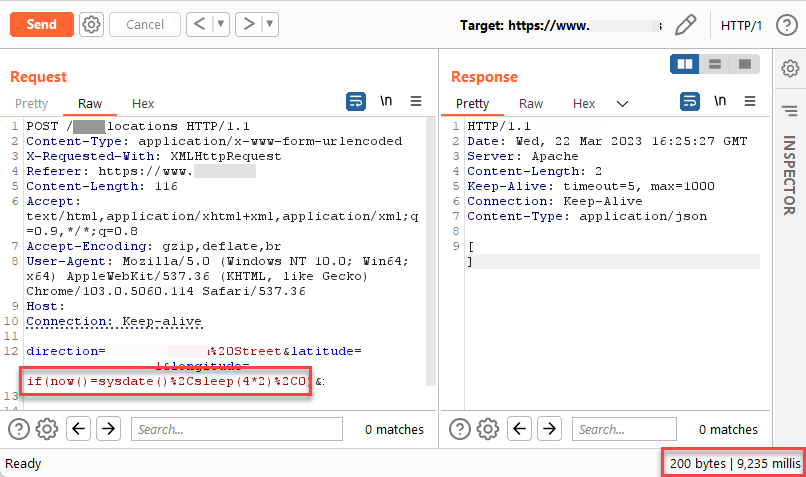The width and height of the screenshot is (806, 477).
Task: Click the orange Send button
Action: pyautogui.click(x=42, y=25)
